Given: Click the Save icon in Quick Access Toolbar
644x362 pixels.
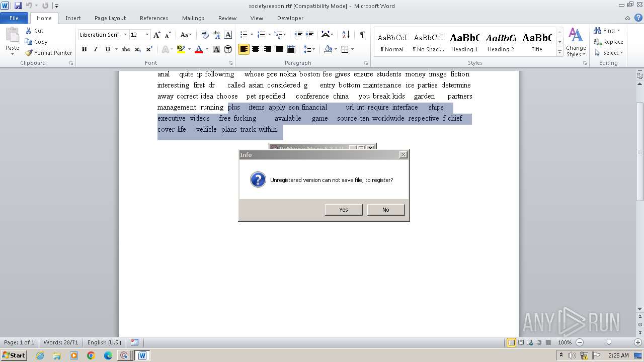Looking at the screenshot, I should 18,6.
